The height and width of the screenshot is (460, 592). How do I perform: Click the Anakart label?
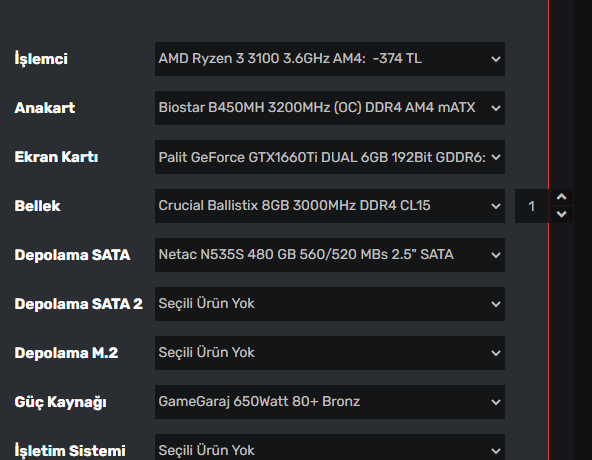pos(45,108)
